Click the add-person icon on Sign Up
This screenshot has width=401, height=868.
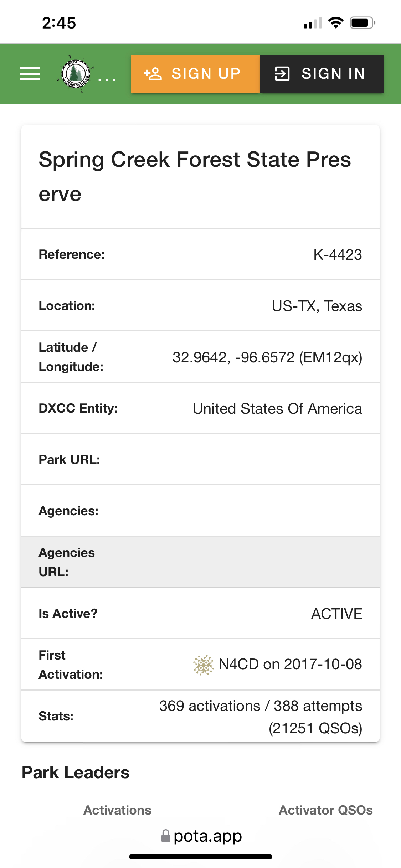153,74
